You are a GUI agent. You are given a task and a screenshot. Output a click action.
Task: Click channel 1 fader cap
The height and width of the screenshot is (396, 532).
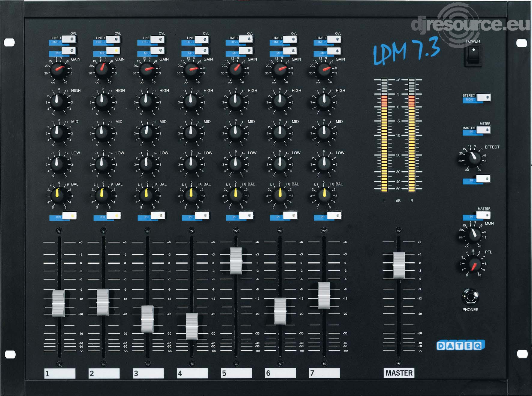click(x=59, y=303)
